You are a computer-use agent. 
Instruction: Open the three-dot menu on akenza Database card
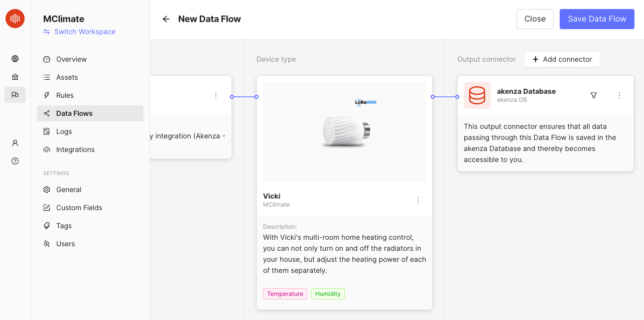pyautogui.click(x=619, y=95)
